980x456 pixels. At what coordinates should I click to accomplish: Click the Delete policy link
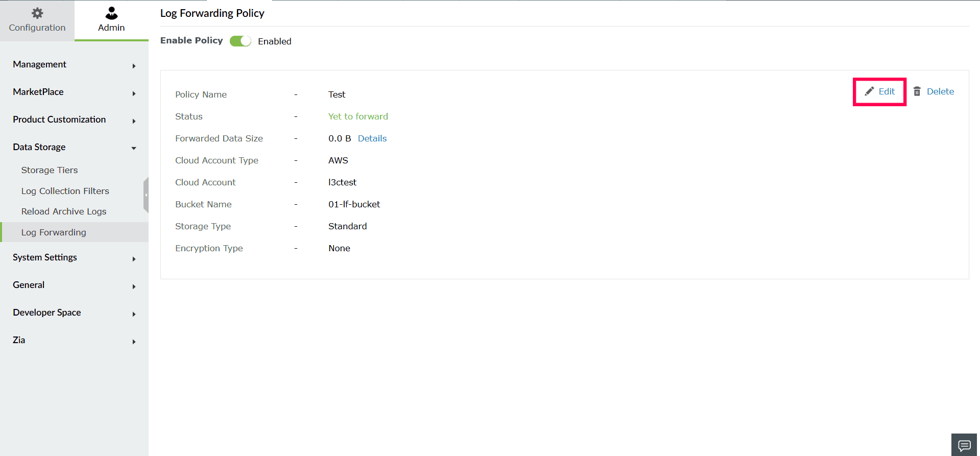coord(940,91)
